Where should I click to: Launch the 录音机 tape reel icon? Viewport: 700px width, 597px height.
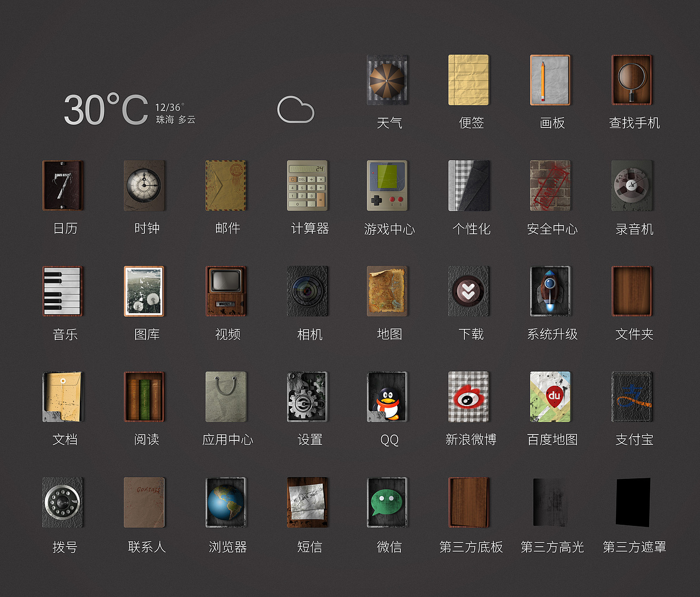pyautogui.click(x=632, y=186)
